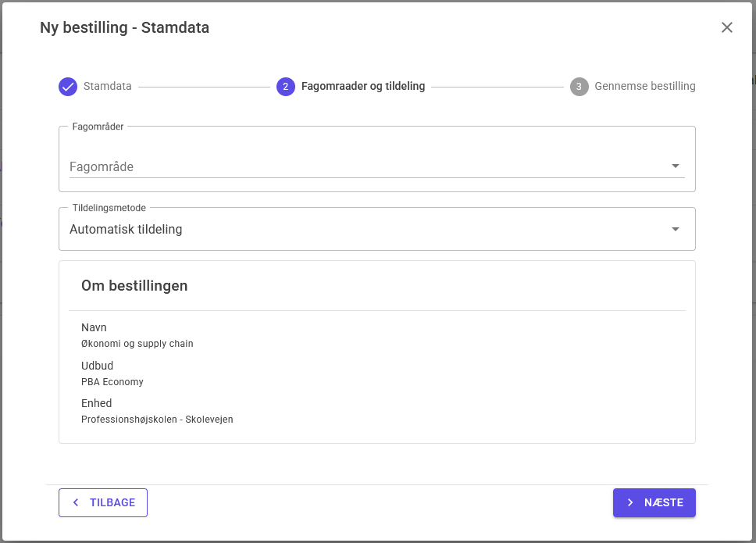
Task: Open the Tildelingsmetode dropdown arrow
Action: tap(675, 229)
